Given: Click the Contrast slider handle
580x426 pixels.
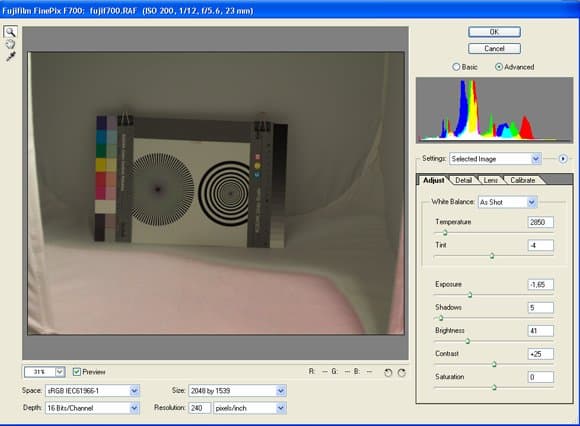Looking at the screenshot, I should pos(494,364).
